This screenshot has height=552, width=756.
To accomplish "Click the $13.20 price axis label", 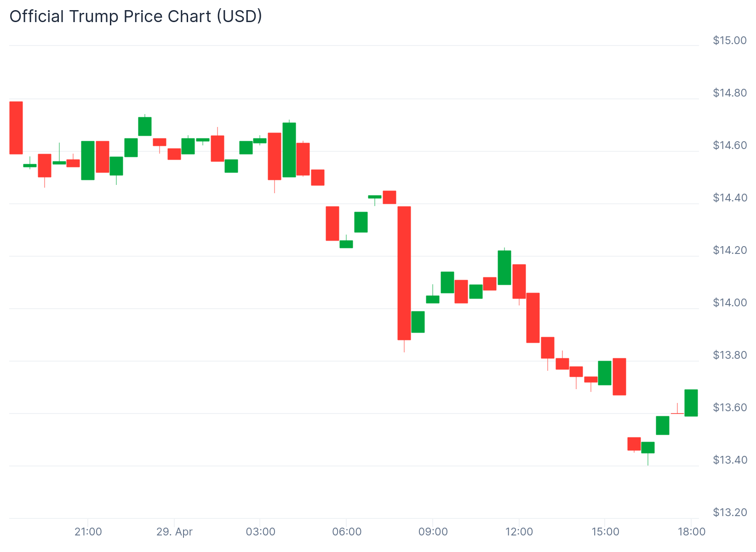I will click(729, 512).
